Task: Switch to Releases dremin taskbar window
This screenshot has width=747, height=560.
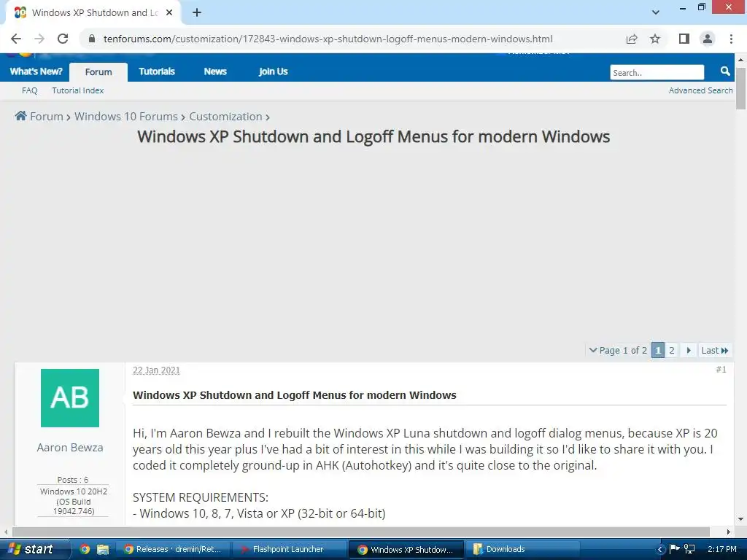Action: point(173,549)
